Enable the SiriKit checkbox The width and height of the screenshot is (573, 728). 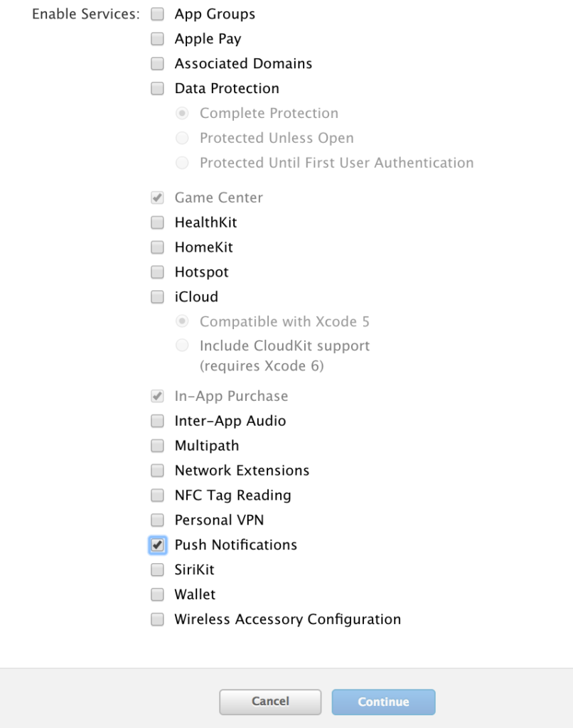[x=157, y=570]
